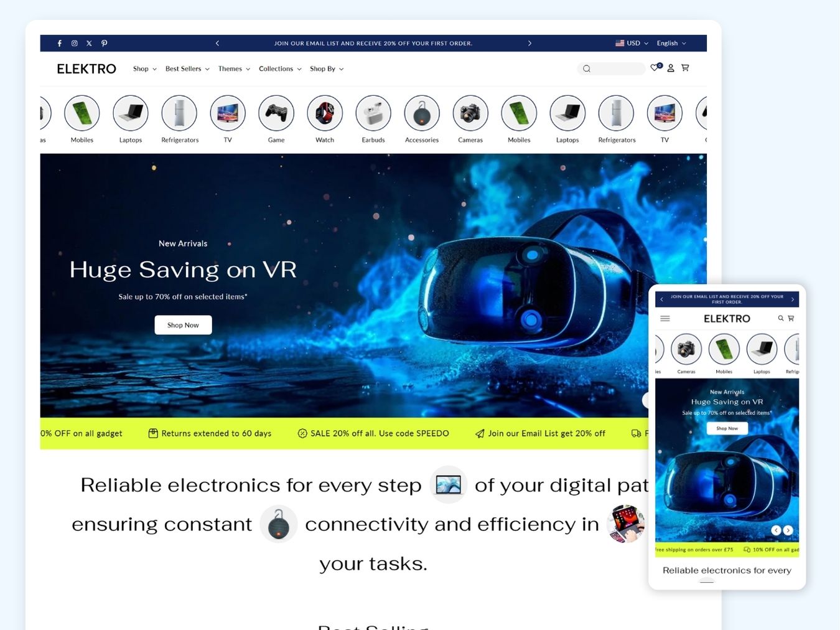Select the Earbuds category circle
Image resolution: width=840 pixels, height=630 pixels.
tap(373, 113)
